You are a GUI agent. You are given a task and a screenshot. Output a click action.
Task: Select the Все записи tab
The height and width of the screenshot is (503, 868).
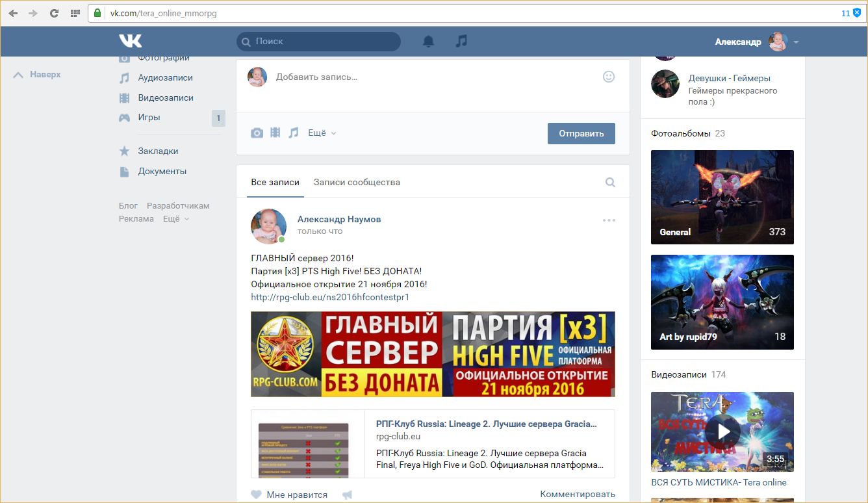click(x=275, y=182)
